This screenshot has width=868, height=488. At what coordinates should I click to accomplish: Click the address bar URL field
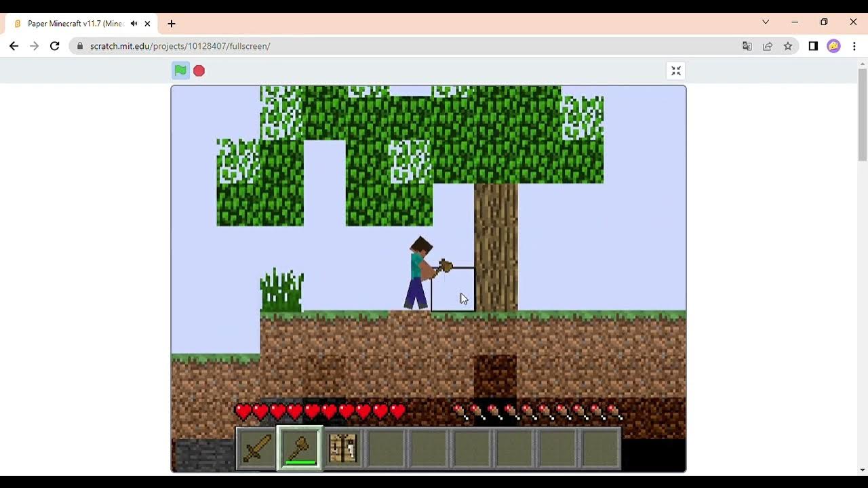coord(407,46)
